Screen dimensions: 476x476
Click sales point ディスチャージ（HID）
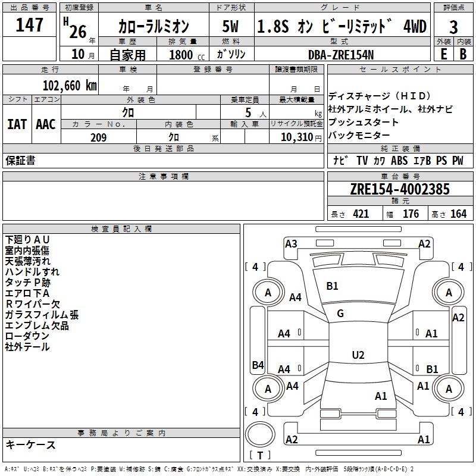pyautogui.click(x=380, y=96)
